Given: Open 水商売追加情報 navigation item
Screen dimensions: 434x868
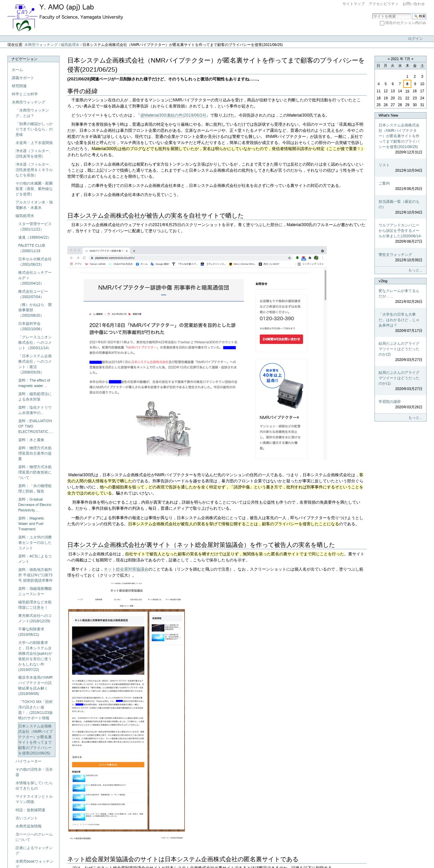Looking at the screenshot, I should pyautogui.click(x=28, y=826).
